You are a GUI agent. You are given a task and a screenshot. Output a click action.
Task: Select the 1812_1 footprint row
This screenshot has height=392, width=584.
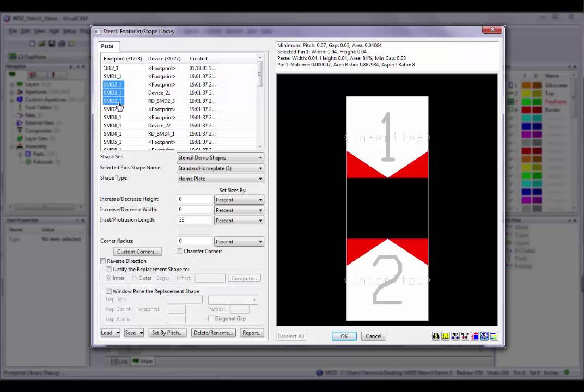(x=178, y=68)
